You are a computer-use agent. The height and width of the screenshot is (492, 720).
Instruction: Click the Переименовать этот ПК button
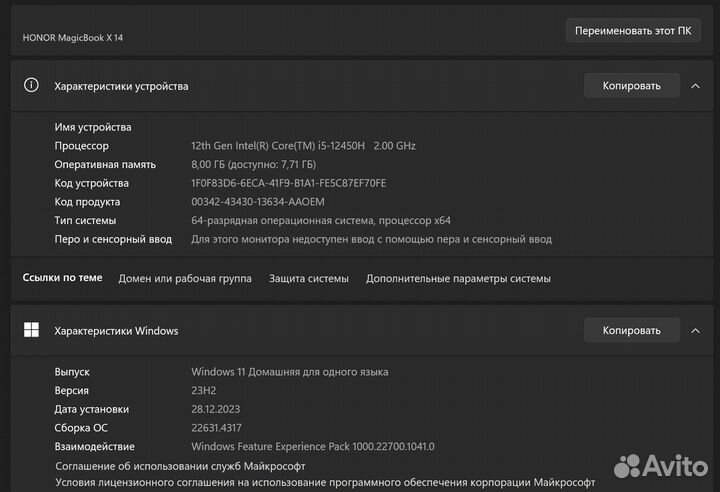[x=633, y=31]
